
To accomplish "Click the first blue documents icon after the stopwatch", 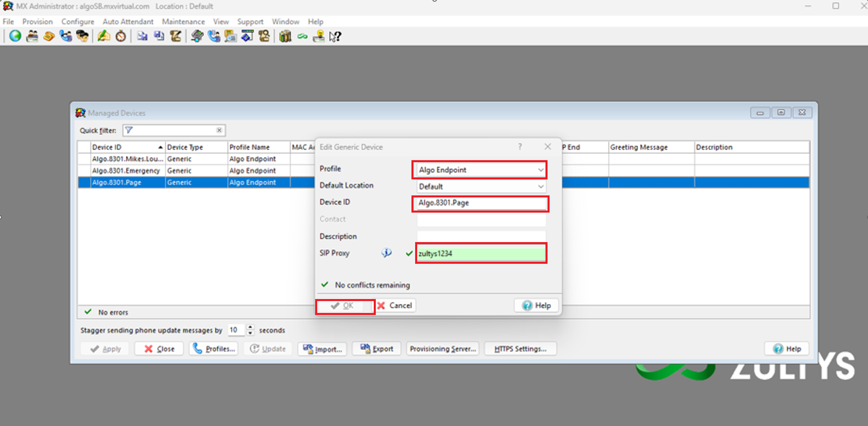I will 142,36.
